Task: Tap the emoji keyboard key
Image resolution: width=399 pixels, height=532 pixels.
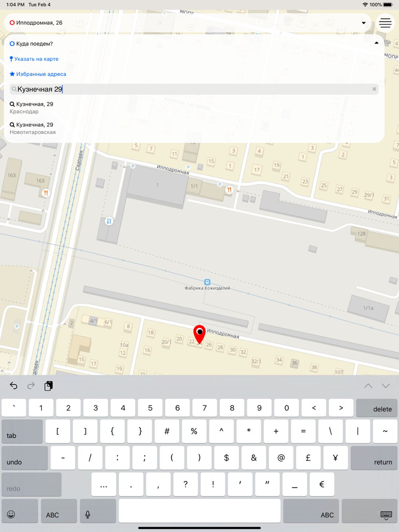Action: [x=20, y=511]
